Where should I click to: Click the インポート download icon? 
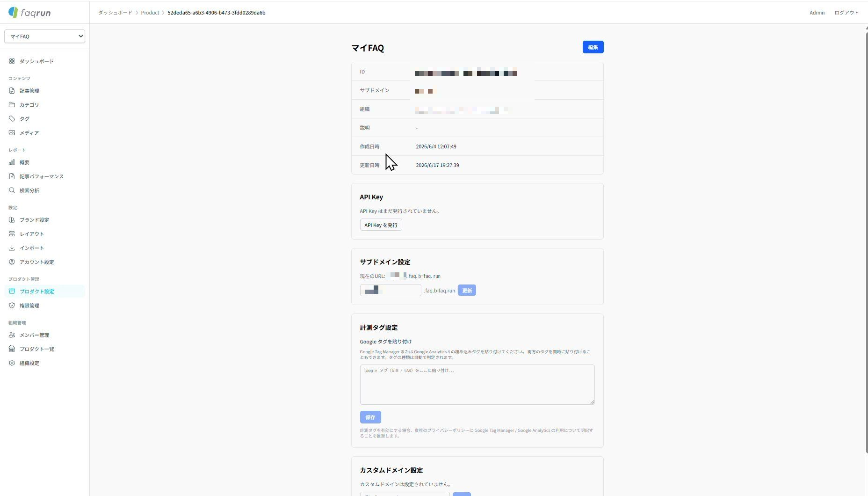click(12, 248)
